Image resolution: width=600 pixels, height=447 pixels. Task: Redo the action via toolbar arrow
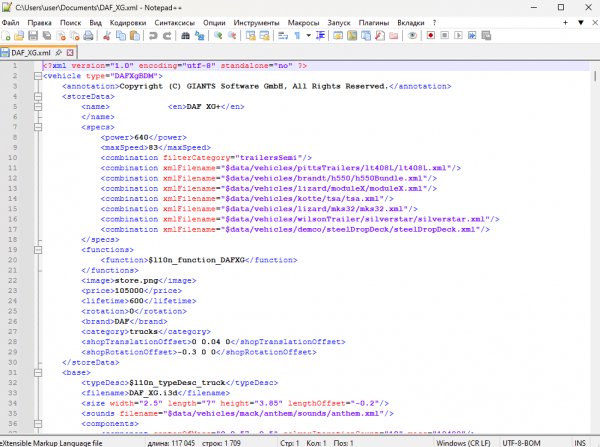pyautogui.click(x=167, y=36)
